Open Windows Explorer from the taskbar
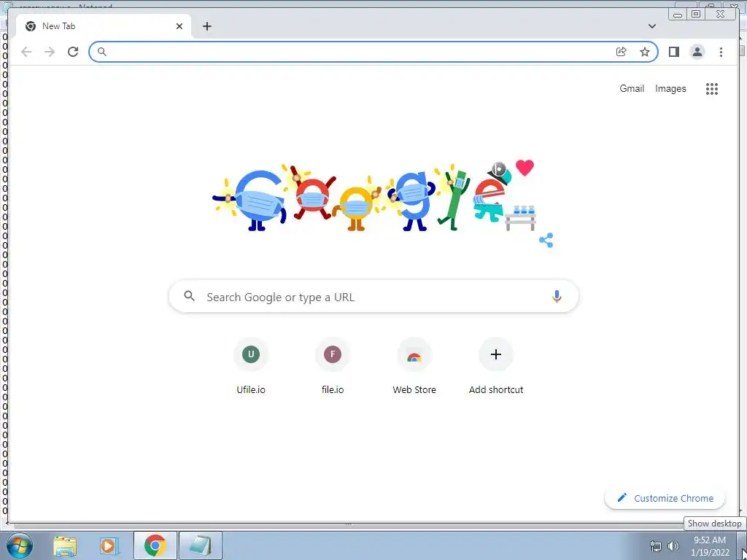The image size is (747, 560). coord(65,546)
